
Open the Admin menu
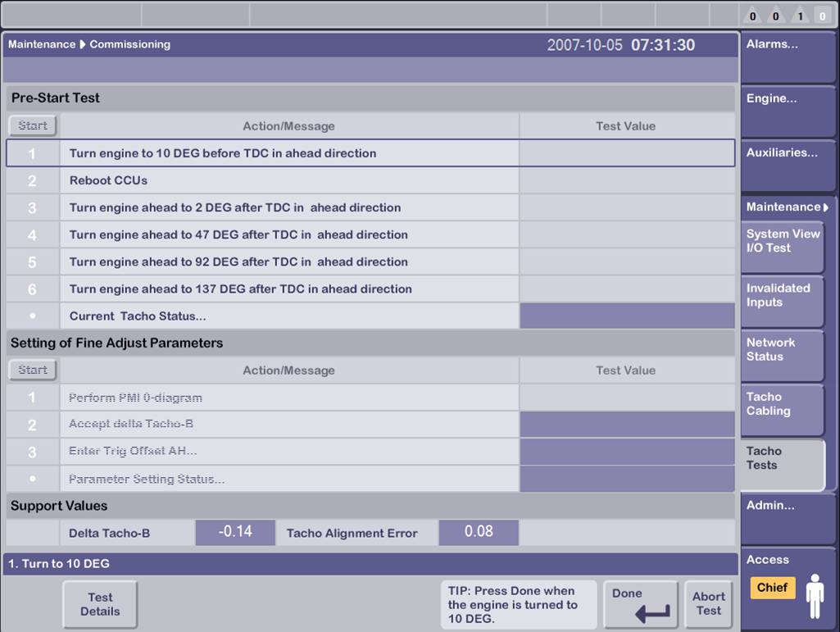tap(787, 517)
